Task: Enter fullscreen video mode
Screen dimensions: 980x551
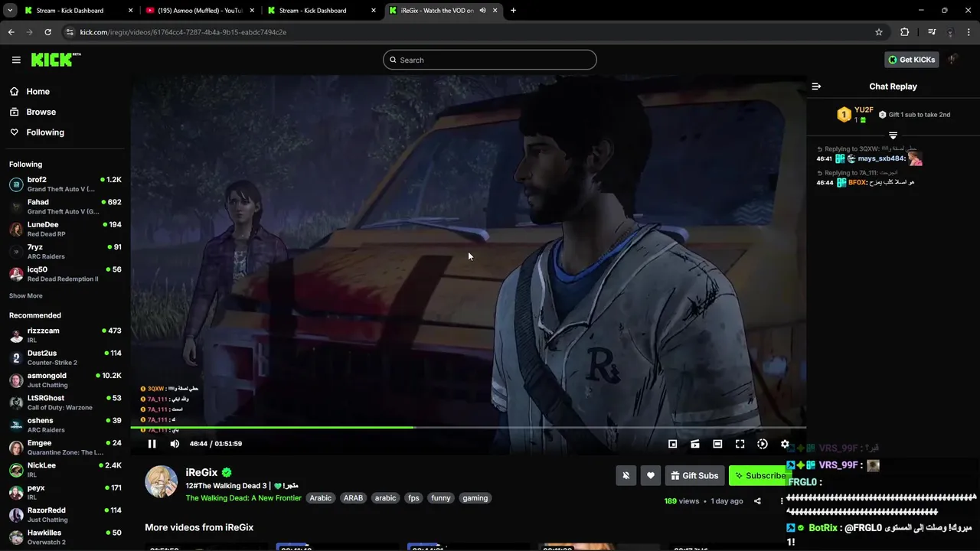Action: pyautogui.click(x=740, y=444)
